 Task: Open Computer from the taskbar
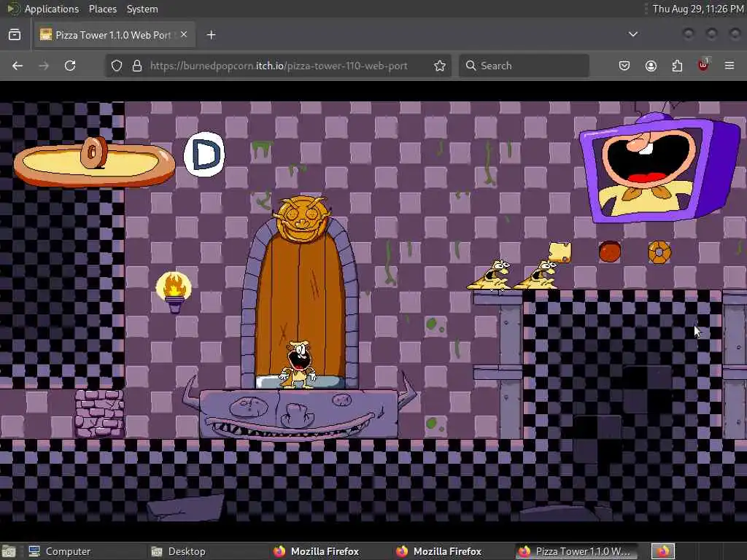point(59,551)
